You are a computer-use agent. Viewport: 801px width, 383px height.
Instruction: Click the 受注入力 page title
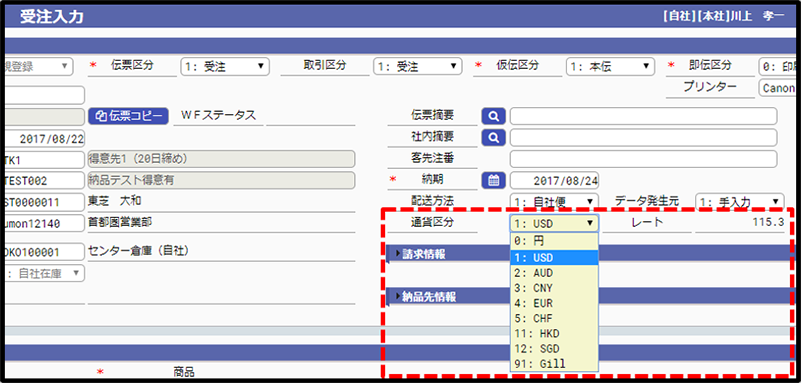(52, 16)
